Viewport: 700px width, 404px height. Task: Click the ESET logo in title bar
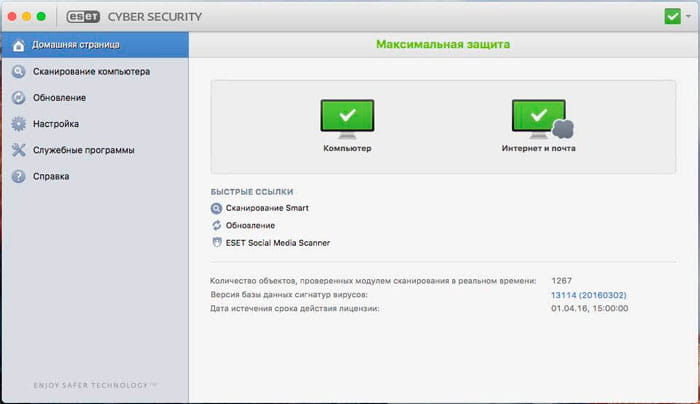point(83,17)
